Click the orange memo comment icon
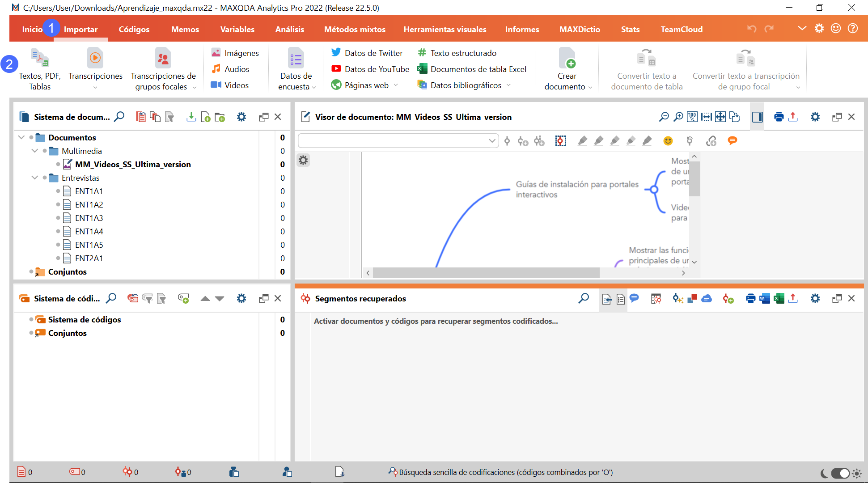This screenshot has width=868, height=483. tap(732, 141)
